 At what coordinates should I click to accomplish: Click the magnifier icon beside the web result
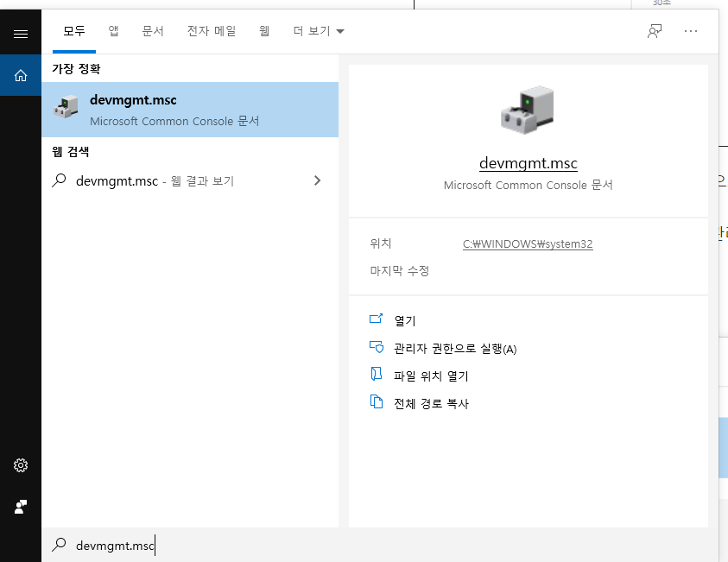[59, 180]
